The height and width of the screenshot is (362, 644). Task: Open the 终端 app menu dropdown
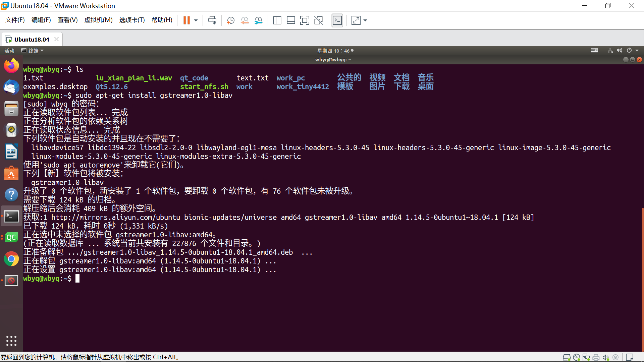click(x=33, y=51)
